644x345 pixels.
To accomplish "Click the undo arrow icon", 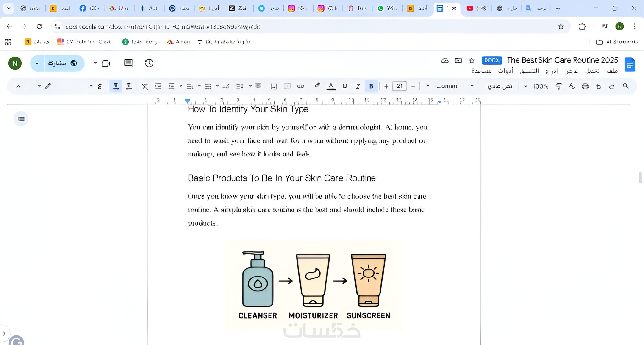I will pos(598,86).
